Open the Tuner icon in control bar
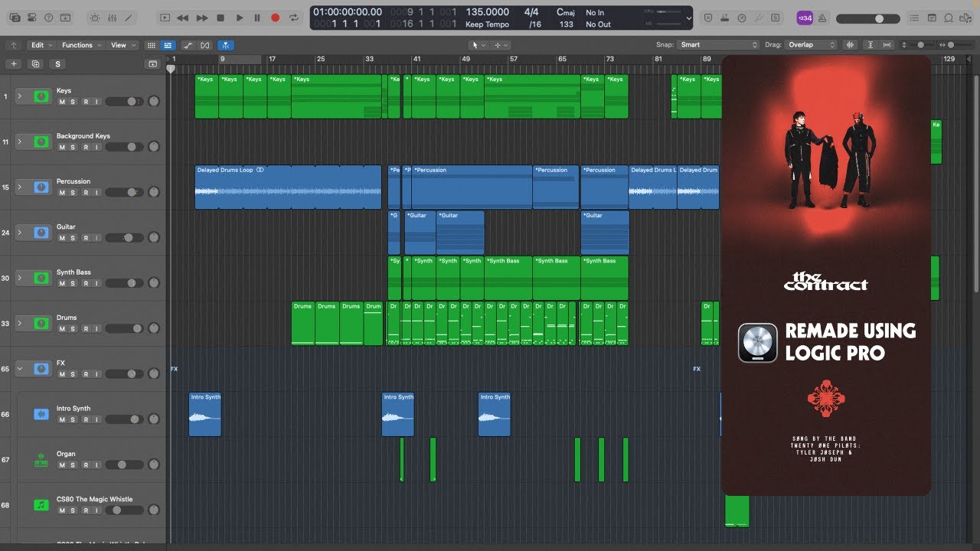 742,18
